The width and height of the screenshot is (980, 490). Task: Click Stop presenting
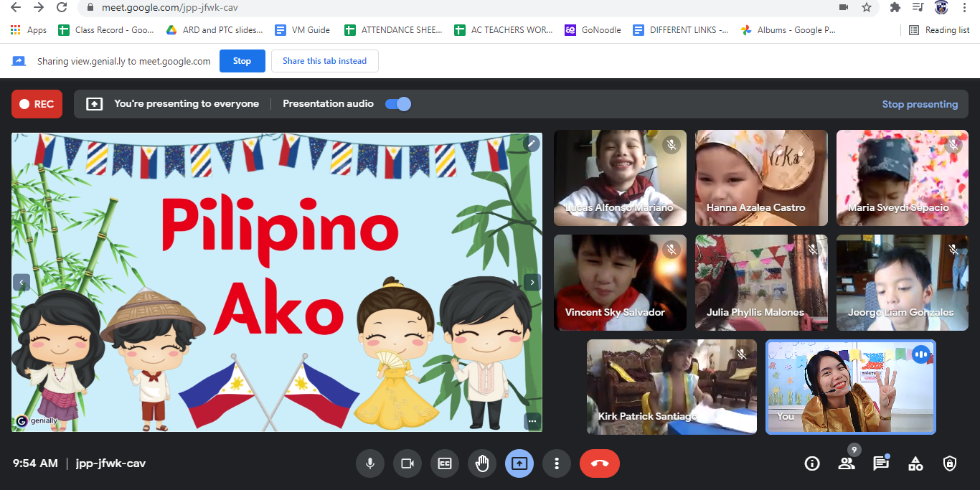[920, 104]
